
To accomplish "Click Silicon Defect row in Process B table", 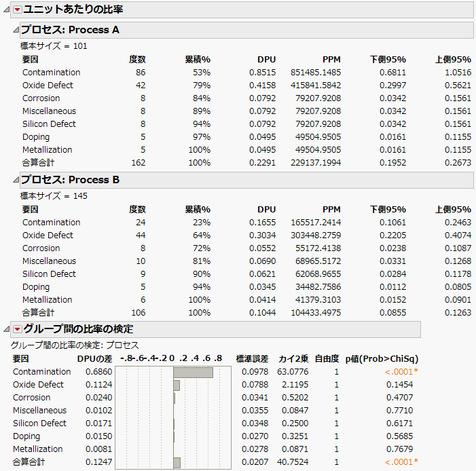I will (246, 274).
